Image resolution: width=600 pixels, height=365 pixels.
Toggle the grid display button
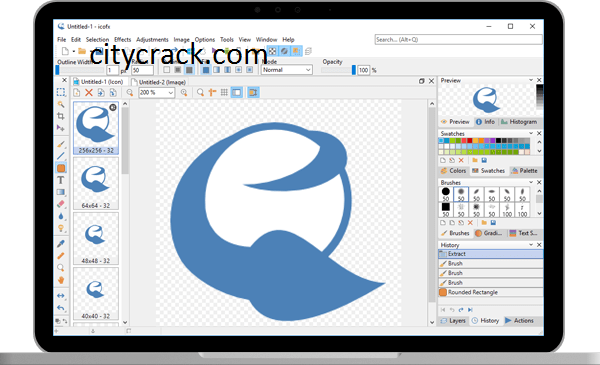tap(224, 93)
